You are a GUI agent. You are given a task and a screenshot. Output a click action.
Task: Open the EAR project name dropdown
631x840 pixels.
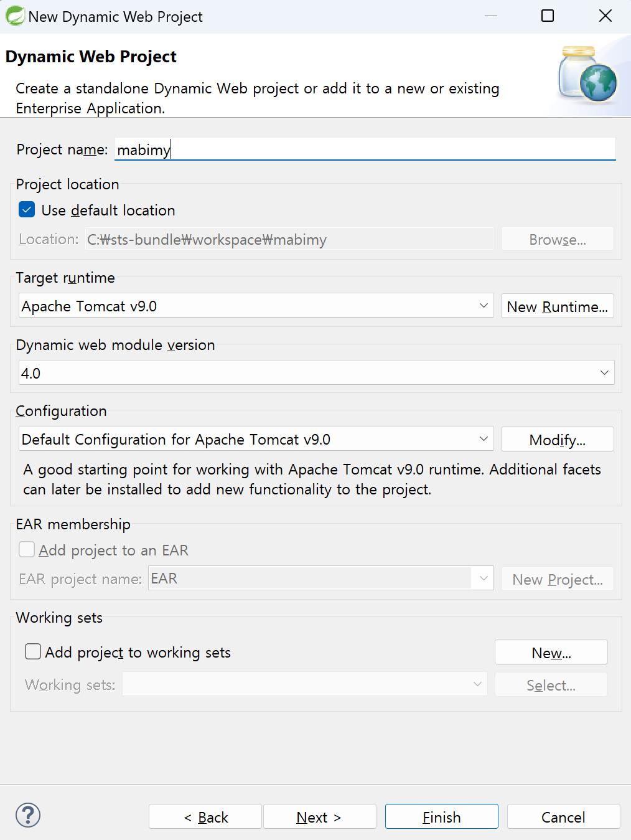pos(320,578)
